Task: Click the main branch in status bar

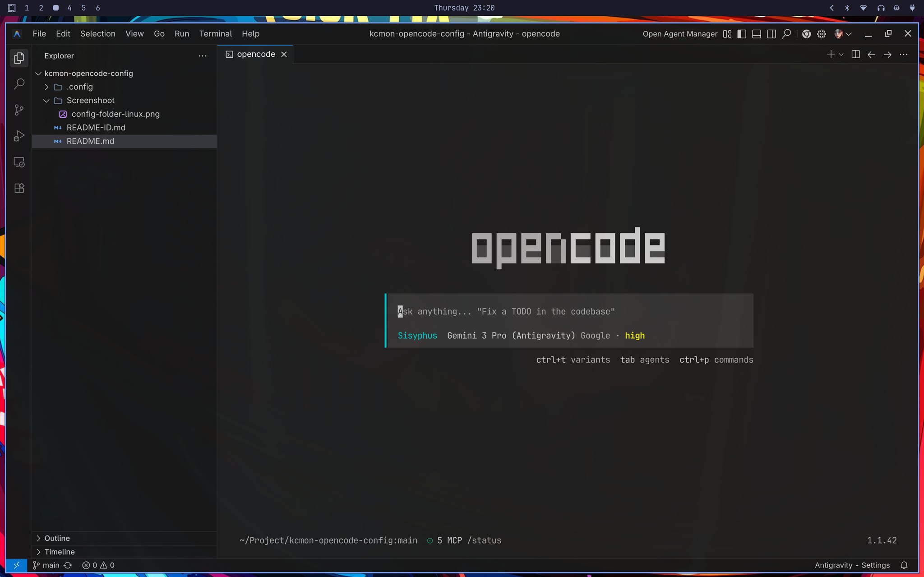Action: [x=46, y=565]
